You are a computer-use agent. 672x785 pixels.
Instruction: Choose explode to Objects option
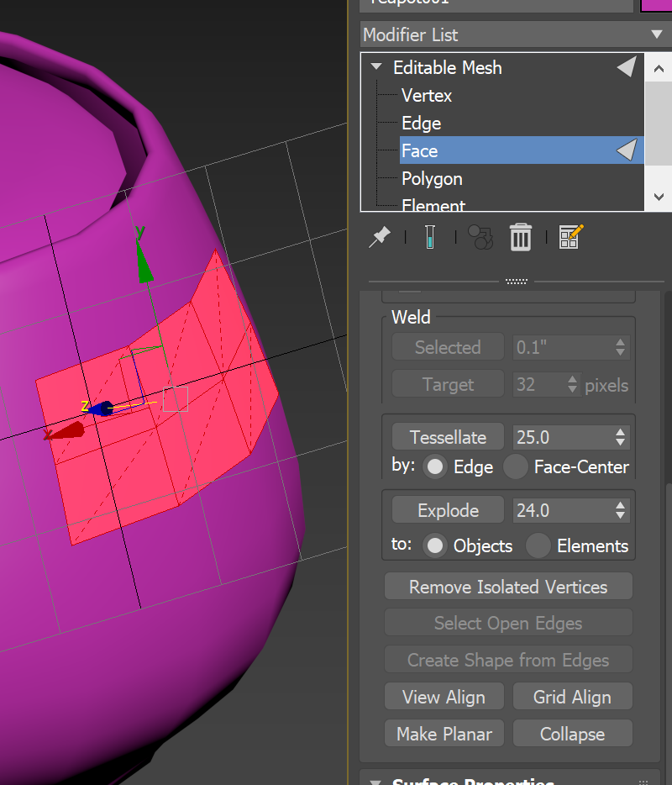tap(435, 545)
